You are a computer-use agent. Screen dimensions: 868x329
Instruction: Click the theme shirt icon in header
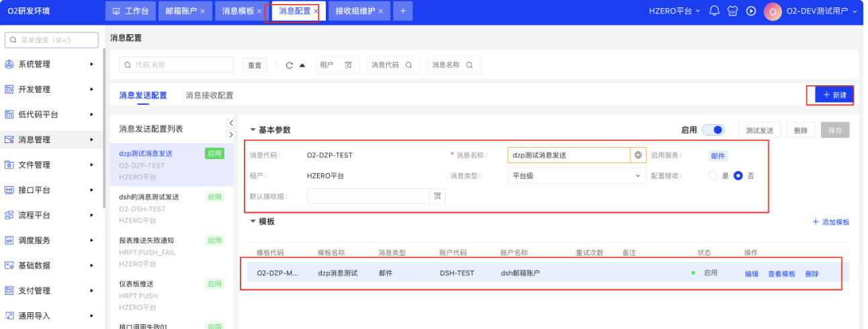[x=733, y=11]
